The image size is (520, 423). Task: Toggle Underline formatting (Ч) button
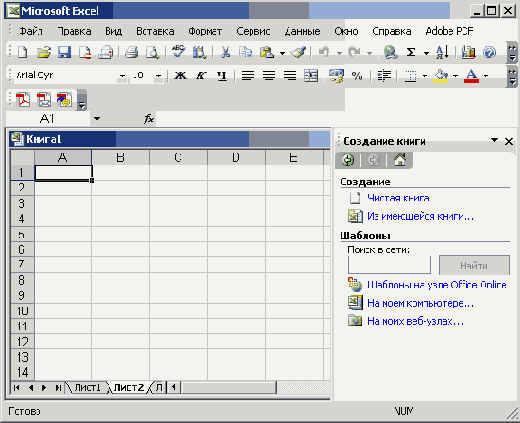[222, 76]
